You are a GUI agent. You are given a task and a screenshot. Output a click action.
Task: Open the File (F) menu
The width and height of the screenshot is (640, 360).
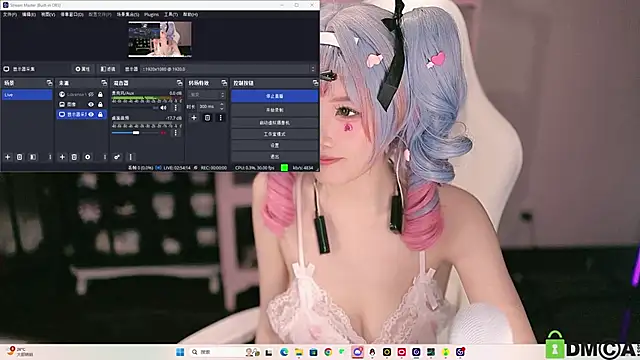(10, 14)
